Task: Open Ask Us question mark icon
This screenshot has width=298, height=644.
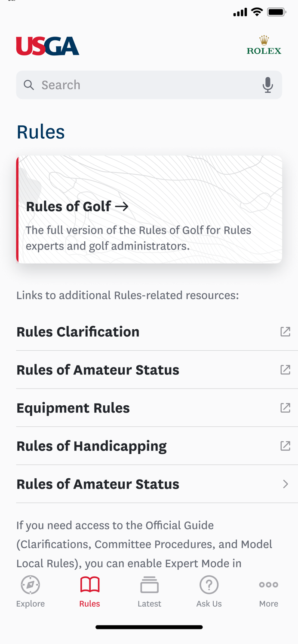Action: [209, 584]
